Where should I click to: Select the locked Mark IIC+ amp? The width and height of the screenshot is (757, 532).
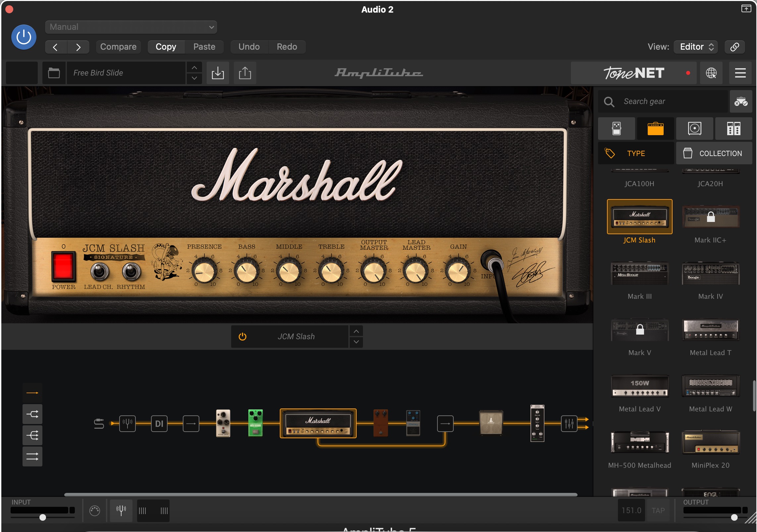pyautogui.click(x=711, y=217)
